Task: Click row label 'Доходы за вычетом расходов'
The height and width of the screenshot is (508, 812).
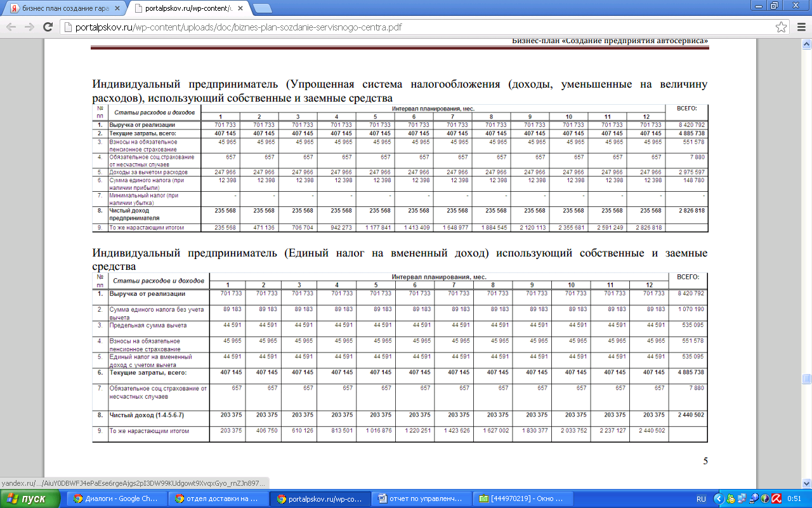Action: tap(148, 173)
